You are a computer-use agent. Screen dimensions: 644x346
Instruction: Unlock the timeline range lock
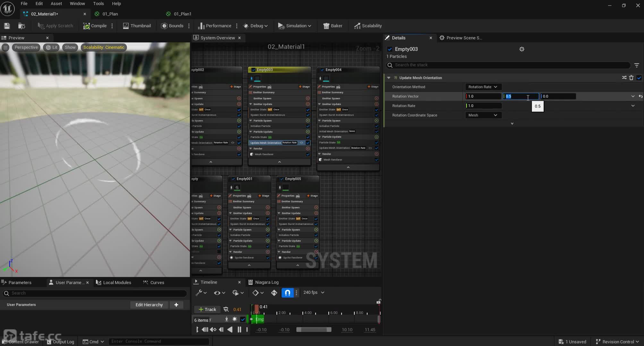pos(378,301)
